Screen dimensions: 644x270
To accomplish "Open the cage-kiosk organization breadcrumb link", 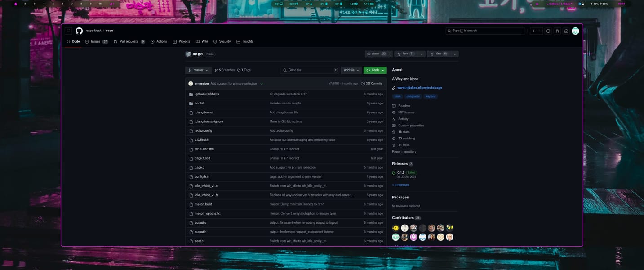I will 94,31.
